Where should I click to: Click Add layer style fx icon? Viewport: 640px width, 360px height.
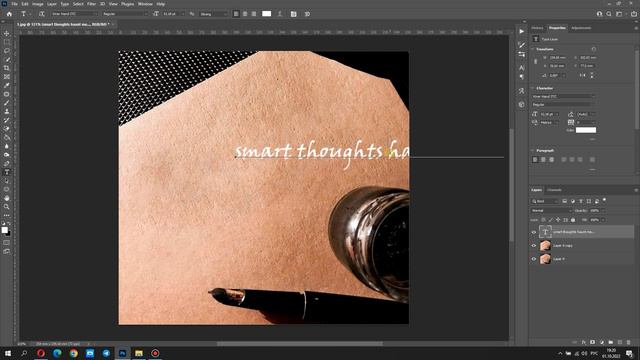coord(584,342)
